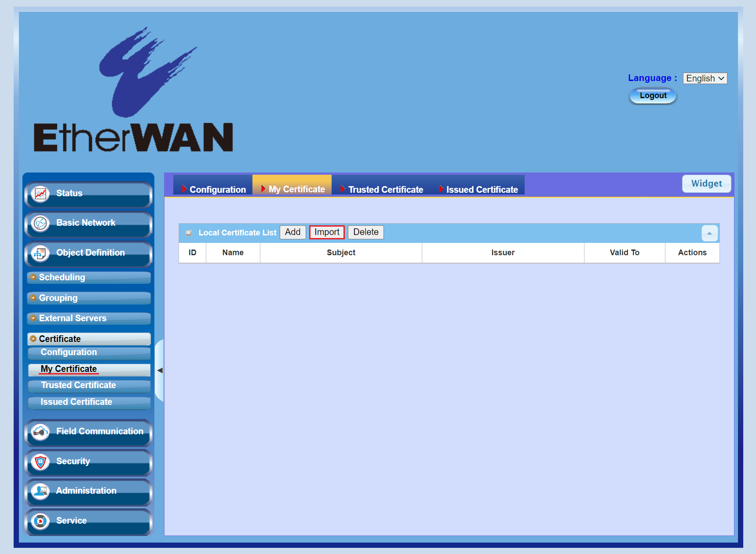Screen dimensions: 756x554
Task: Click the Status chart icon
Action: coord(40,194)
